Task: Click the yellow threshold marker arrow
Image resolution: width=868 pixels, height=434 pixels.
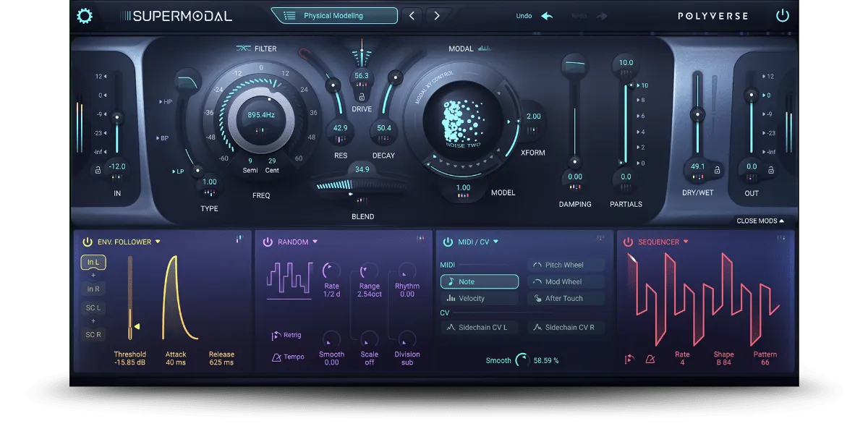Action: (137, 327)
